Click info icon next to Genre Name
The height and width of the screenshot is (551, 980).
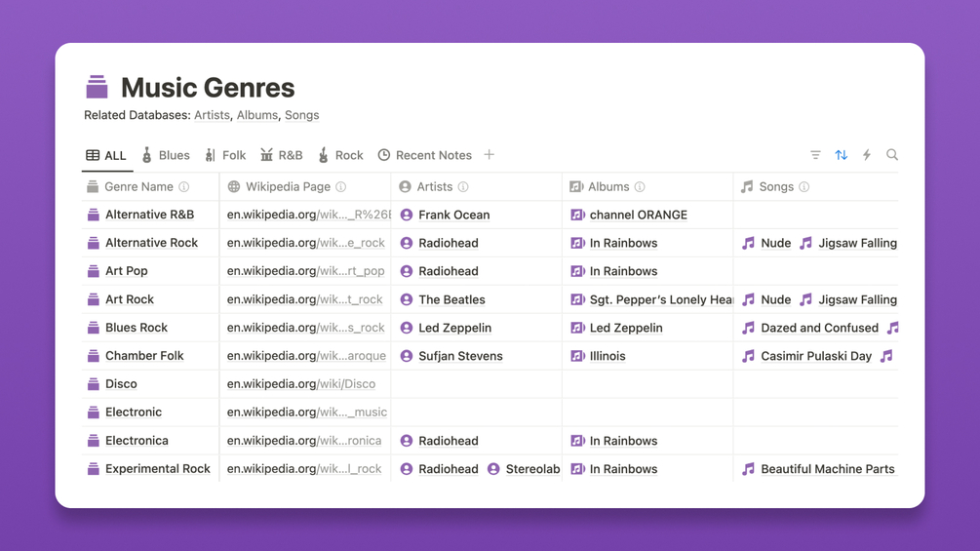pyautogui.click(x=184, y=187)
